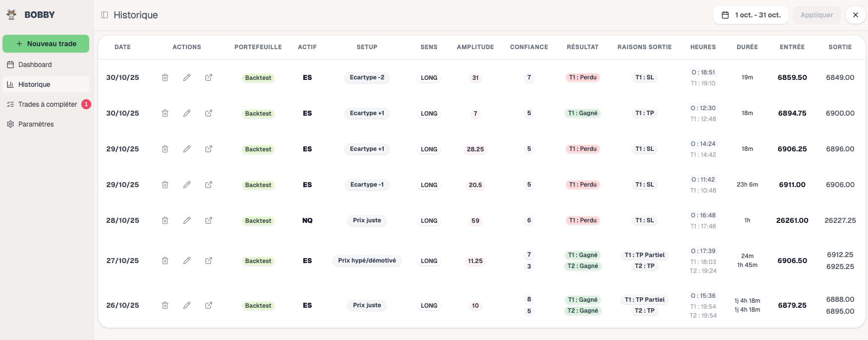Edit the 29/10/25 Ecartype -1 trade
The image size is (868, 340).
187,184
